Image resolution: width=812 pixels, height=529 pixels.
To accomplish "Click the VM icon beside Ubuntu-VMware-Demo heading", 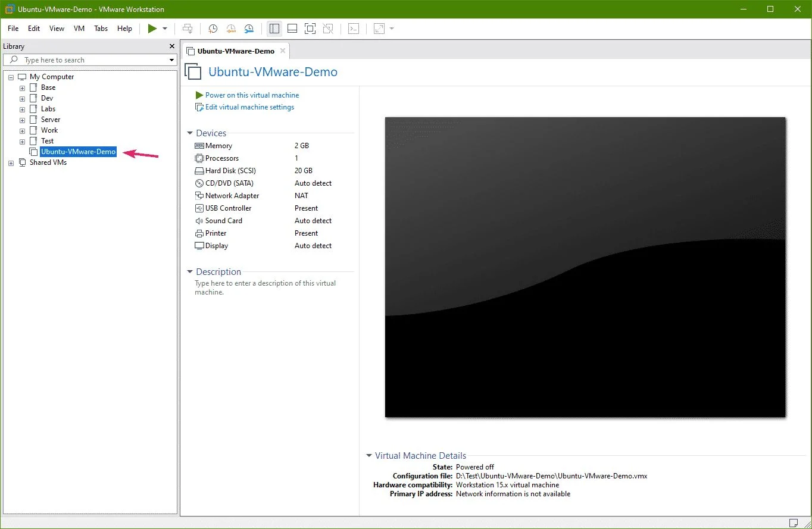I will point(193,72).
